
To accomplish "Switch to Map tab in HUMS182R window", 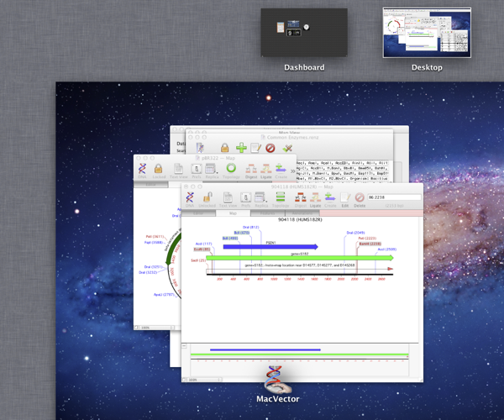I will point(233,213).
